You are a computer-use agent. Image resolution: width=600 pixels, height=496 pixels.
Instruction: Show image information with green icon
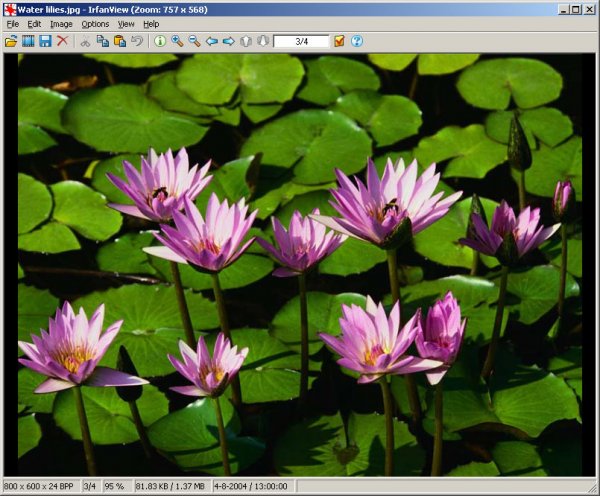(160, 41)
